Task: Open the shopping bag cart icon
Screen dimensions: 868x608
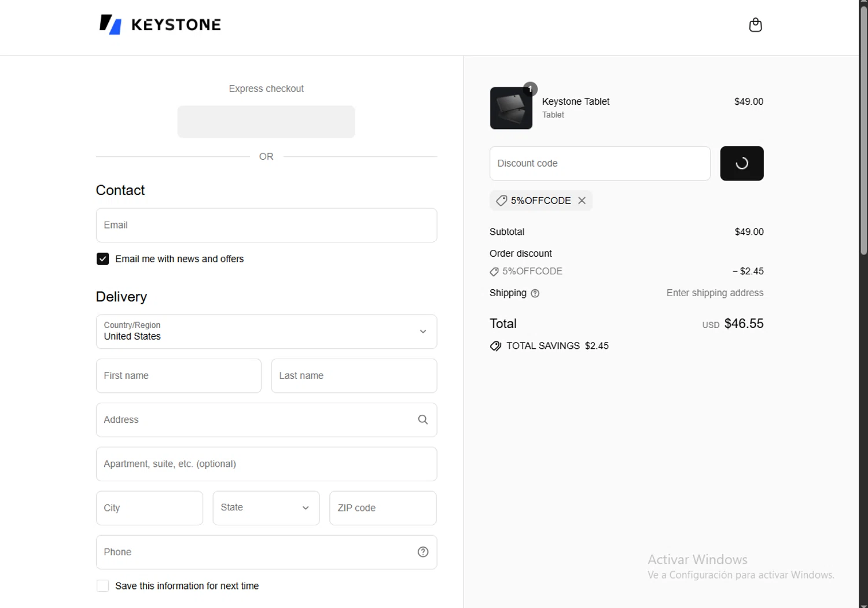Action: [x=755, y=25]
